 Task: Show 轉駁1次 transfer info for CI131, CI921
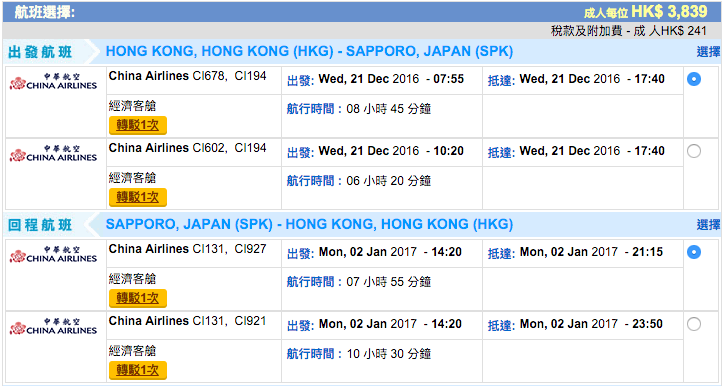click(x=138, y=370)
